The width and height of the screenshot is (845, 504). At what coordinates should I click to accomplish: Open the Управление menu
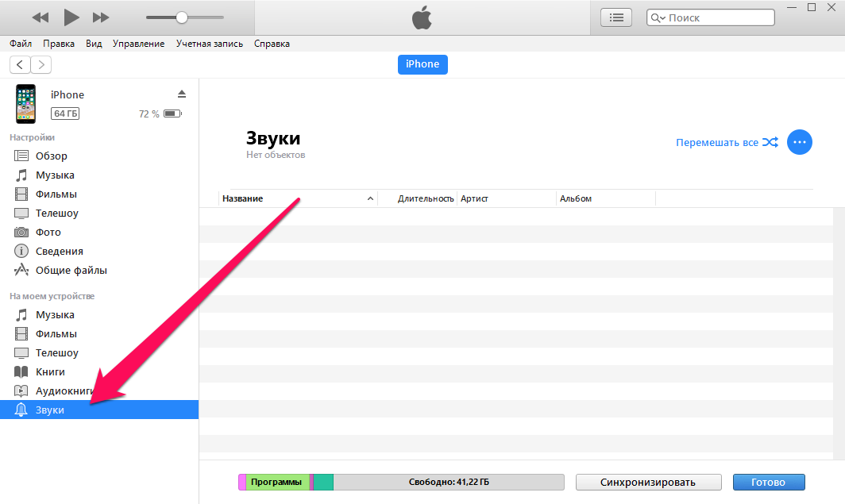click(138, 44)
